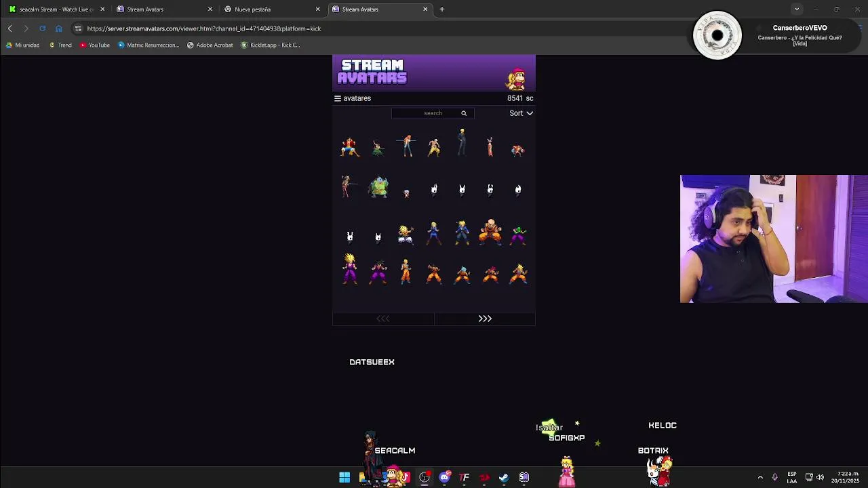This screenshot has width=868, height=488.
Task: Select the tall blond Sanji avatar
Action: coord(462,143)
